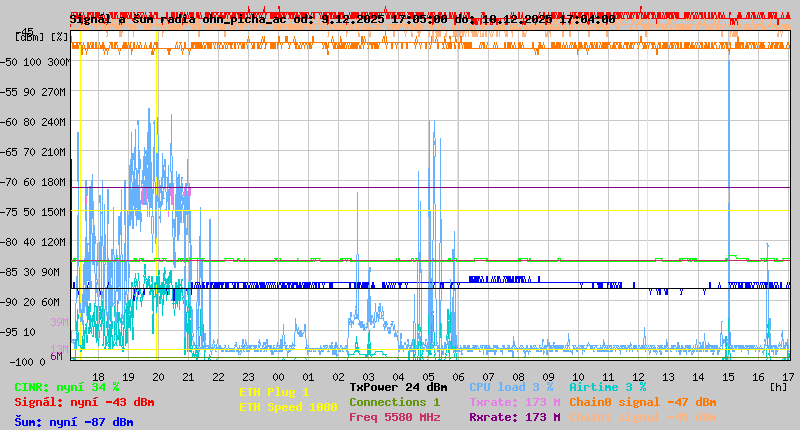Click the '240M' throughput axis label
Screen dimensions: 800x430
[x=54, y=122]
